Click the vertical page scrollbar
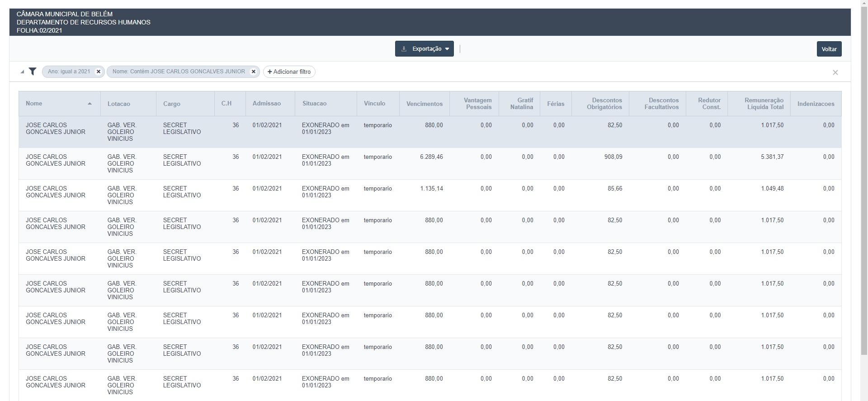 (863, 181)
